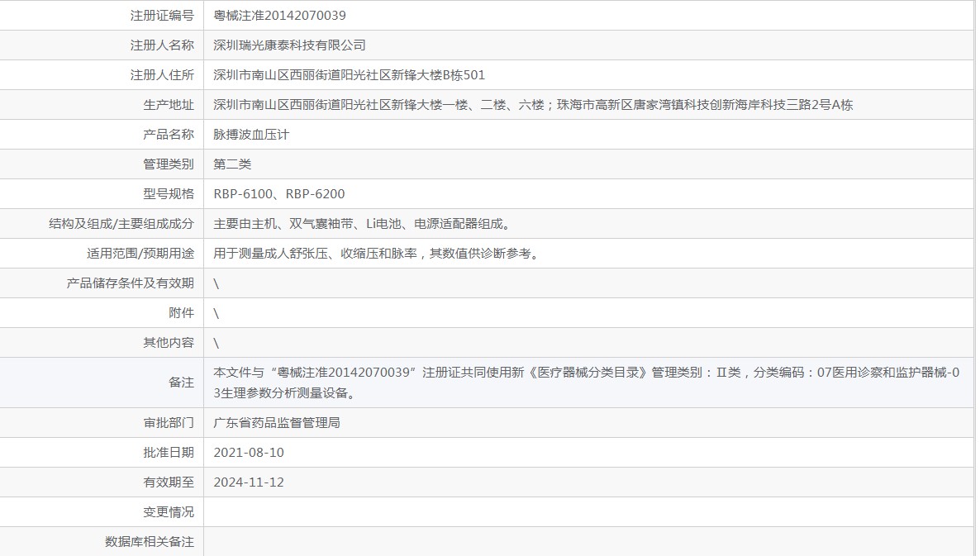Select the 变更情况 label
This screenshot has height=556, width=980.
169,512
